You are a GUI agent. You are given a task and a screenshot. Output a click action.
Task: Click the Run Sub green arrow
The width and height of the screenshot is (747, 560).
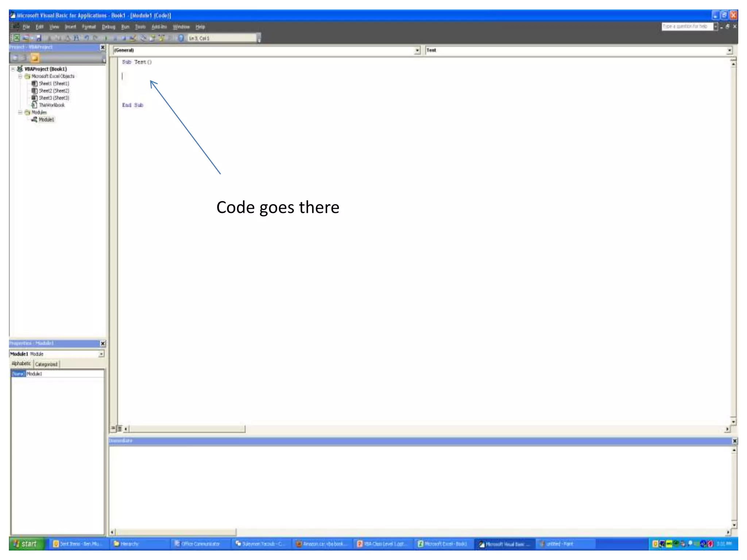(106, 38)
